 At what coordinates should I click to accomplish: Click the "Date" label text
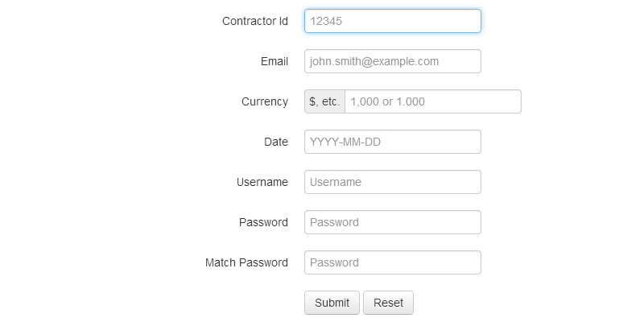(x=275, y=142)
